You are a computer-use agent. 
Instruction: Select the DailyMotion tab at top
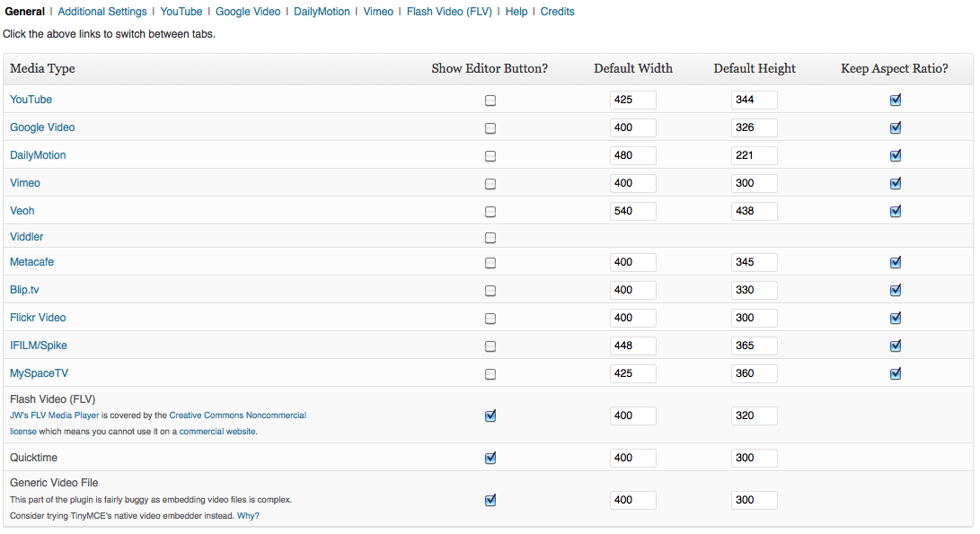point(322,12)
